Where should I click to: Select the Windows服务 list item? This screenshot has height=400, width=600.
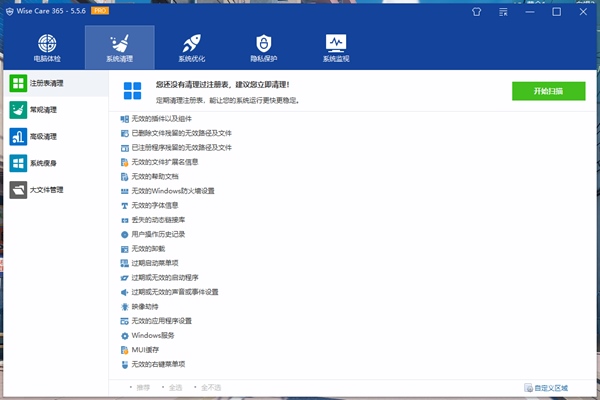click(152, 336)
